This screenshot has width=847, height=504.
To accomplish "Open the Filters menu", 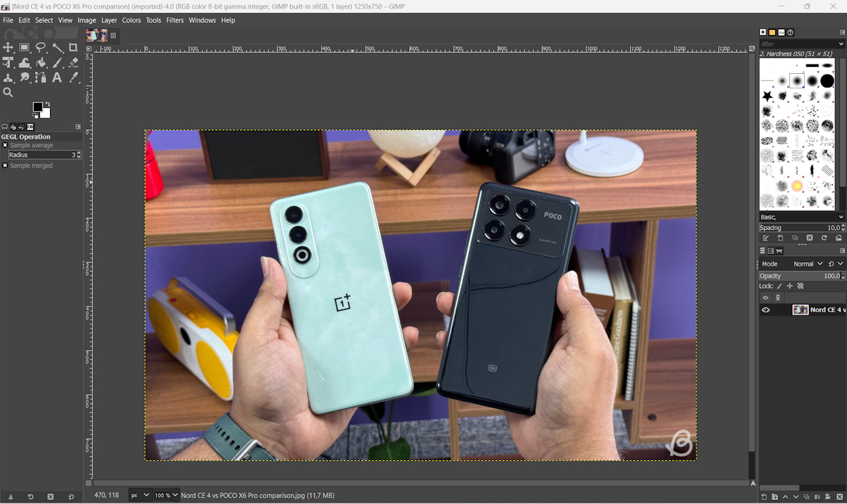I will (x=175, y=20).
